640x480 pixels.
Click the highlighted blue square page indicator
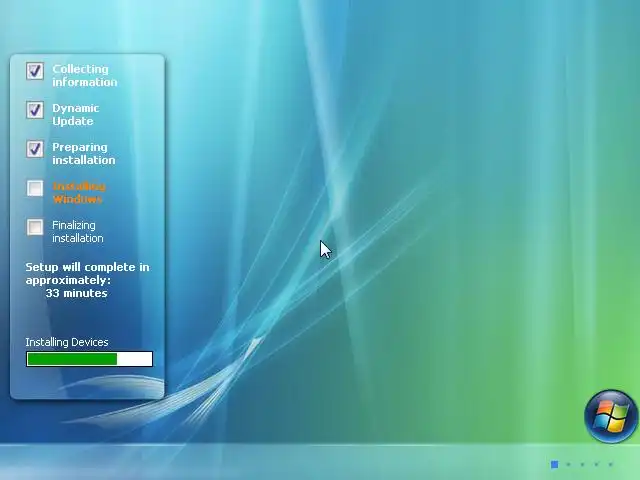(554, 464)
